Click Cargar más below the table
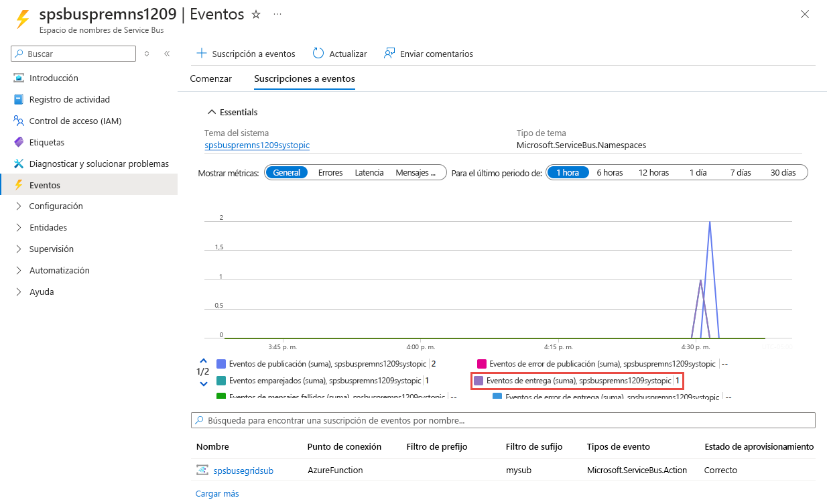This screenshot has height=504, width=827. pyautogui.click(x=217, y=493)
